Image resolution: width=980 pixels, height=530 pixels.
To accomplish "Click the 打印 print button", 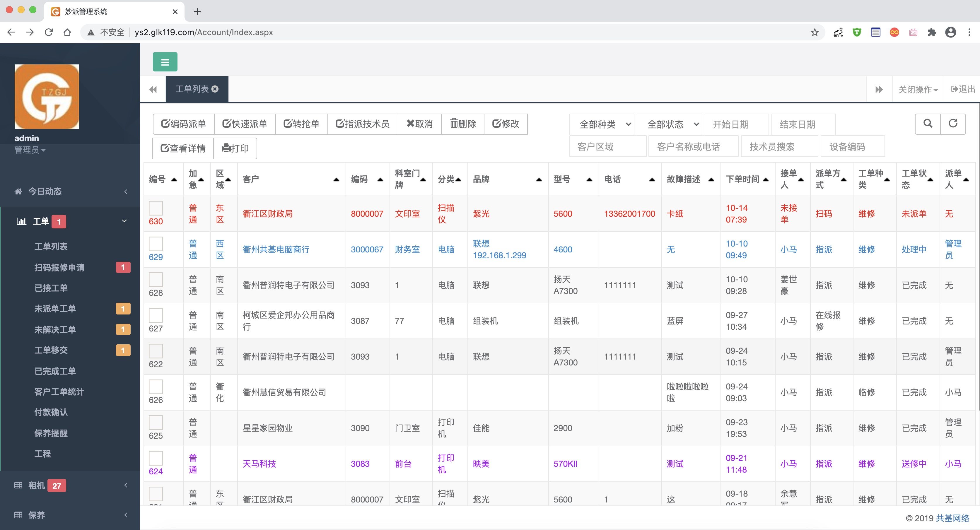I will 235,148.
